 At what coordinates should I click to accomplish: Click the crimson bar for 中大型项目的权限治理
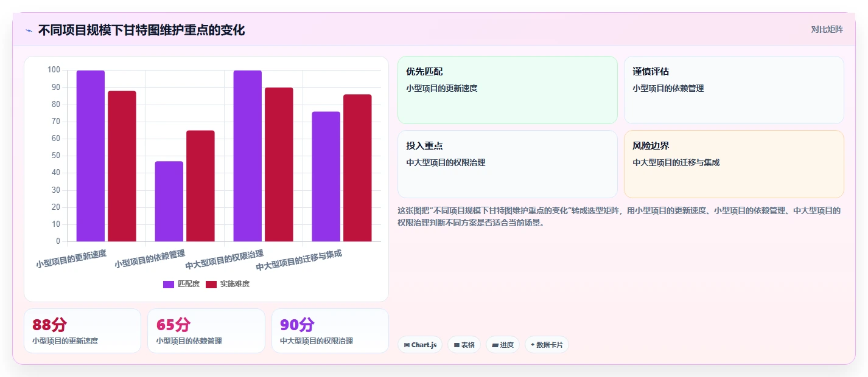[279, 164]
